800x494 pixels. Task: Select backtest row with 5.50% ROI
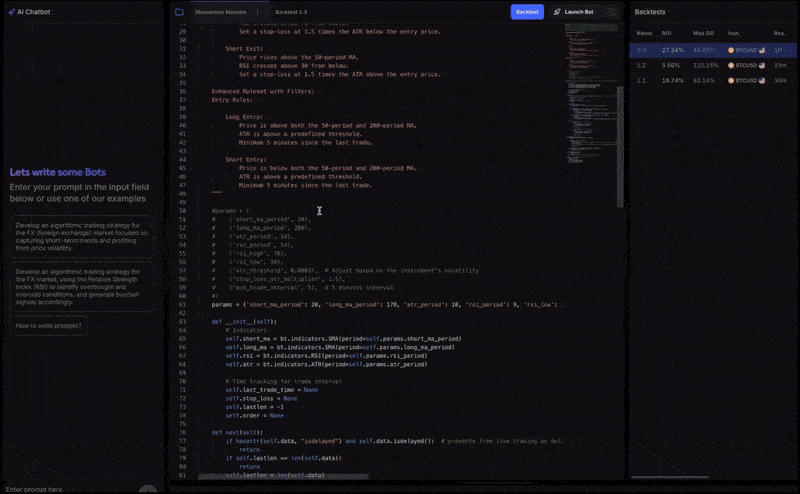(x=713, y=65)
